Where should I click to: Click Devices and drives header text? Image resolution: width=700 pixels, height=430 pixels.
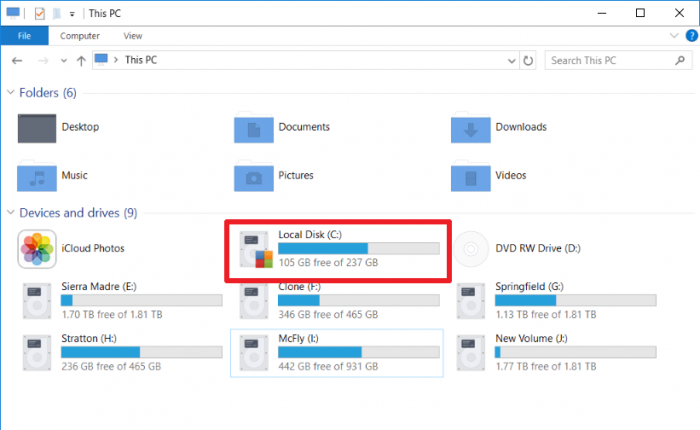pos(78,213)
